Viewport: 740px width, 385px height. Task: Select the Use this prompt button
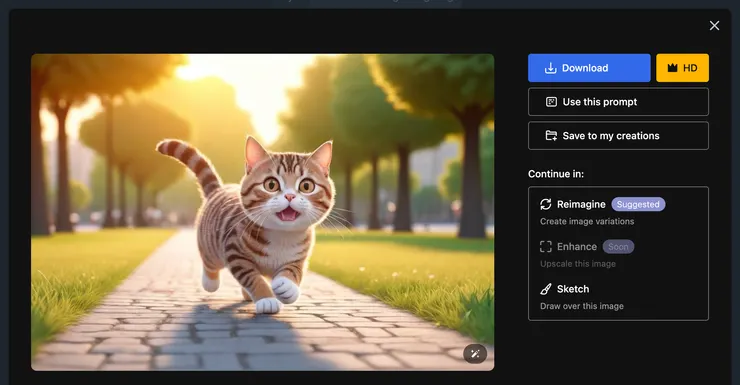click(618, 102)
